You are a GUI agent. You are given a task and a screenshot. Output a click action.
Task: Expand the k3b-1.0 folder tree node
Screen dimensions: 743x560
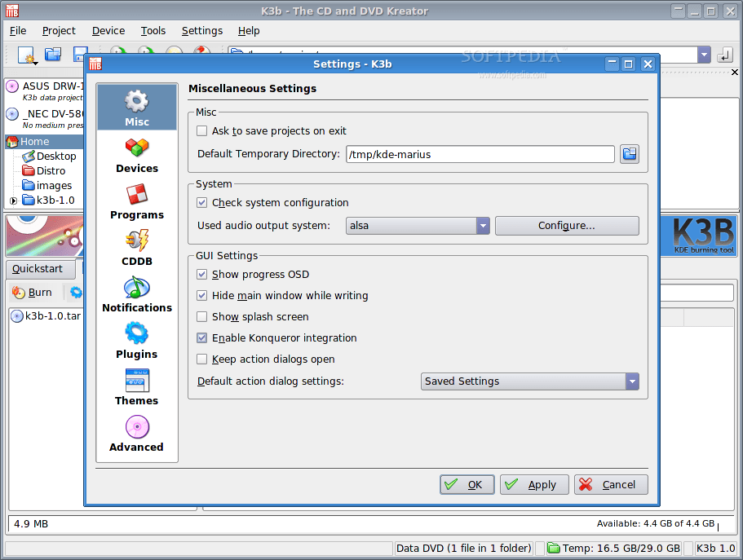(13, 201)
